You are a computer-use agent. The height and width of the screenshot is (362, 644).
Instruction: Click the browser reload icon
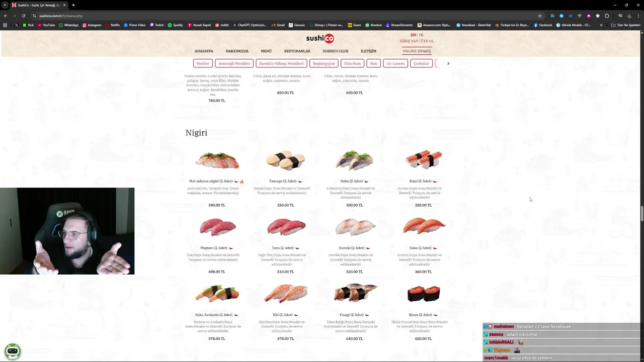(x=23, y=16)
